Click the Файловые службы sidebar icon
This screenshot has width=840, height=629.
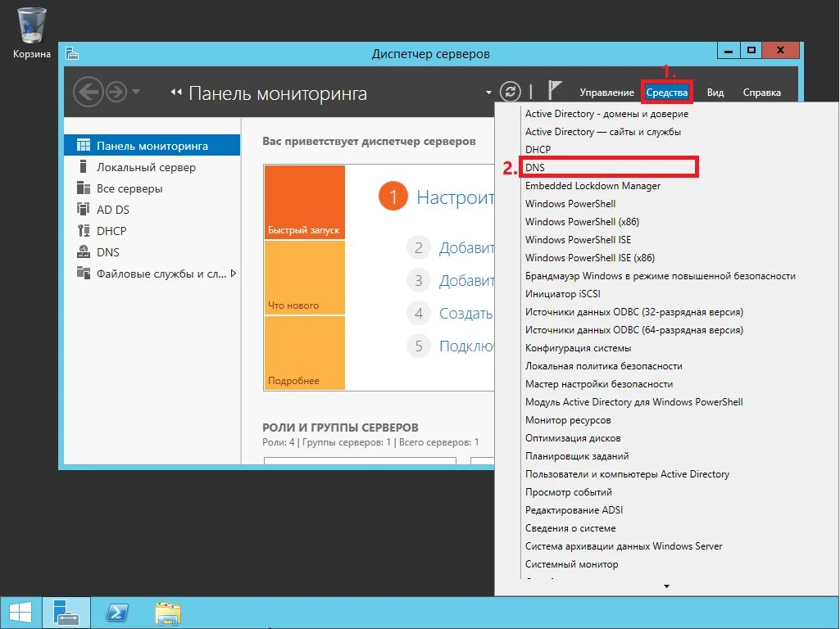[x=84, y=273]
